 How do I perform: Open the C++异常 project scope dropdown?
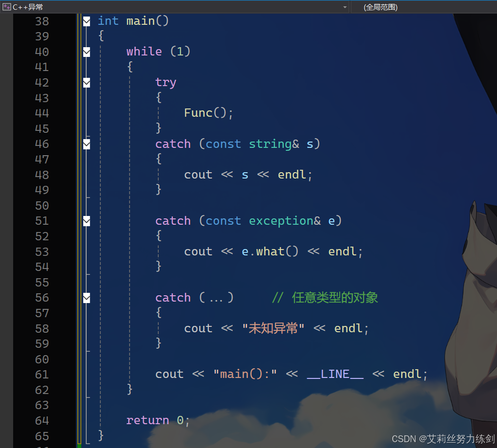(x=345, y=7)
